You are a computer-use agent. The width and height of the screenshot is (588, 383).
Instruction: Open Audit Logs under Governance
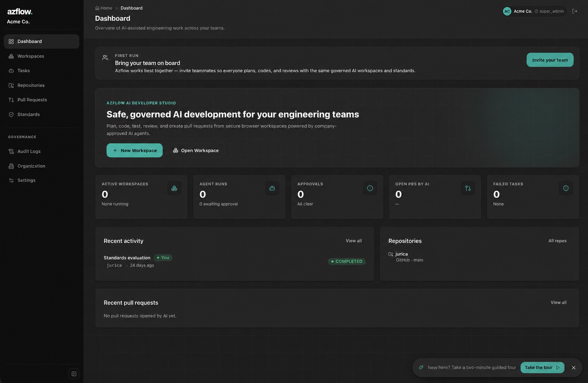[x=41, y=151]
